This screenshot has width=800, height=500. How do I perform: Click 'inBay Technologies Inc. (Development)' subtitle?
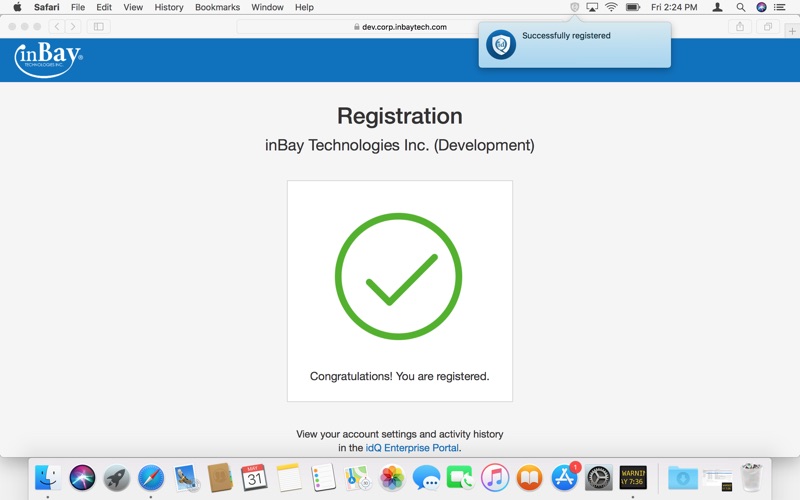[x=399, y=145]
